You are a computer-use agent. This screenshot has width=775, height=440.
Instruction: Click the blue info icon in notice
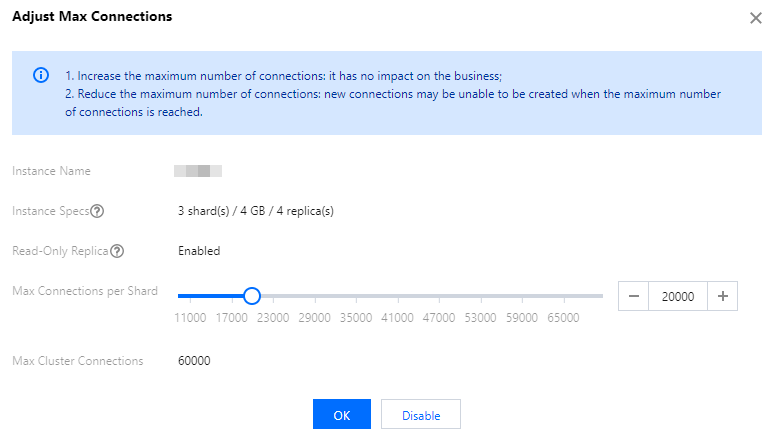(41, 76)
